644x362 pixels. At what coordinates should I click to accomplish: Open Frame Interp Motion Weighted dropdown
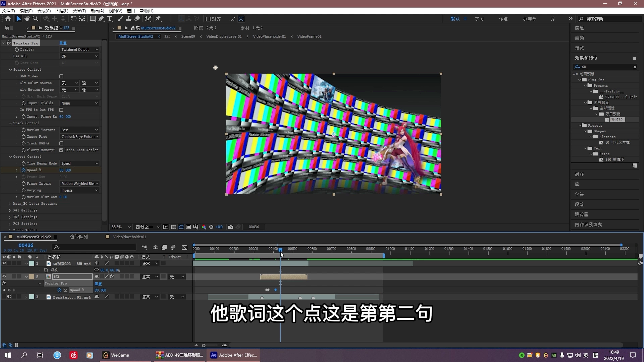click(x=79, y=184)
